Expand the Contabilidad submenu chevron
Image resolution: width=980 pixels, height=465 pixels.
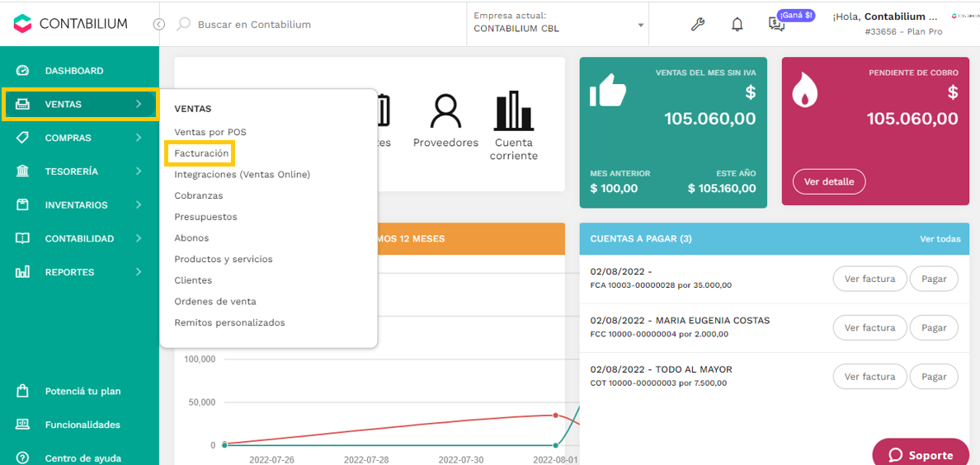pos(139,238)
